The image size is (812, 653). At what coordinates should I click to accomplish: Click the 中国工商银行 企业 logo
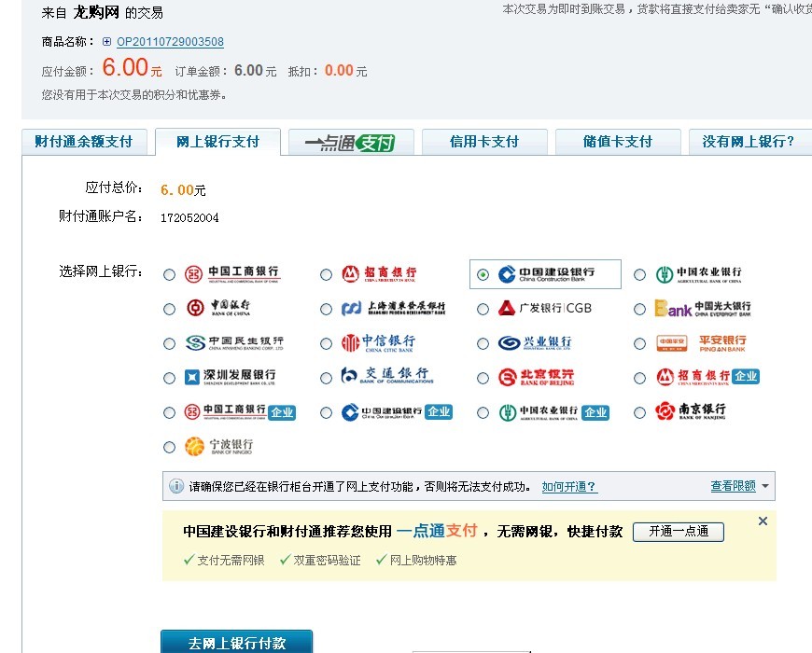240,412
